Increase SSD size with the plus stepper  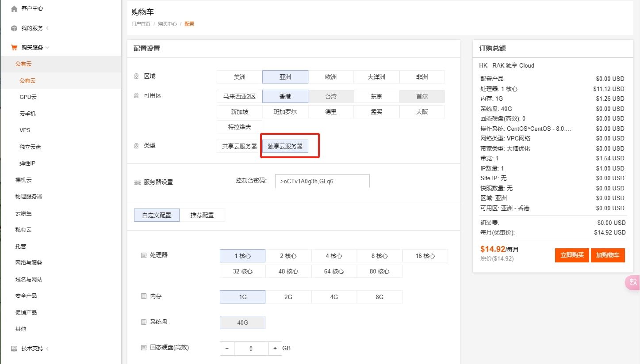275,348
